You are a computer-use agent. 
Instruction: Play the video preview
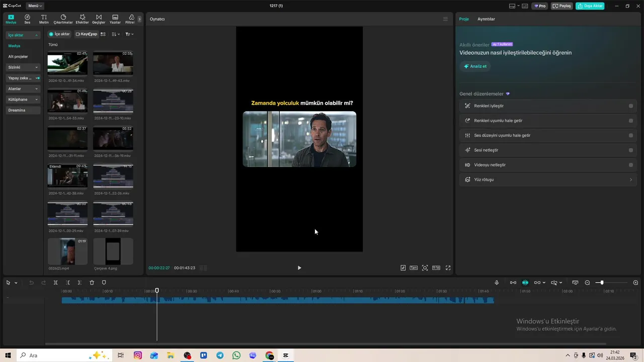(x=299, y=268)
